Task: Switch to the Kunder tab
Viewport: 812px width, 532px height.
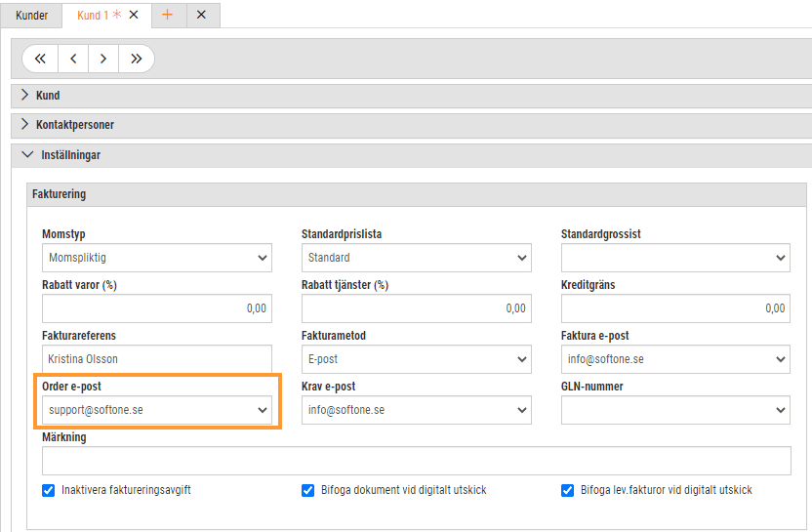Action: (31, 15)
